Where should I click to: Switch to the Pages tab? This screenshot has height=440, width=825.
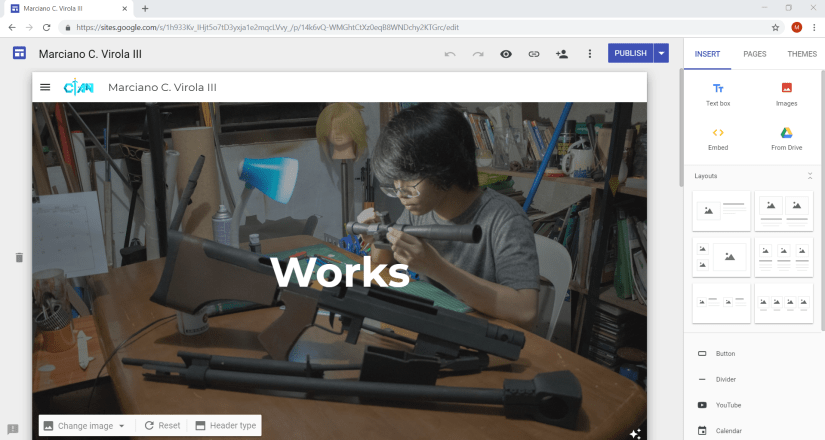[755, 54]
